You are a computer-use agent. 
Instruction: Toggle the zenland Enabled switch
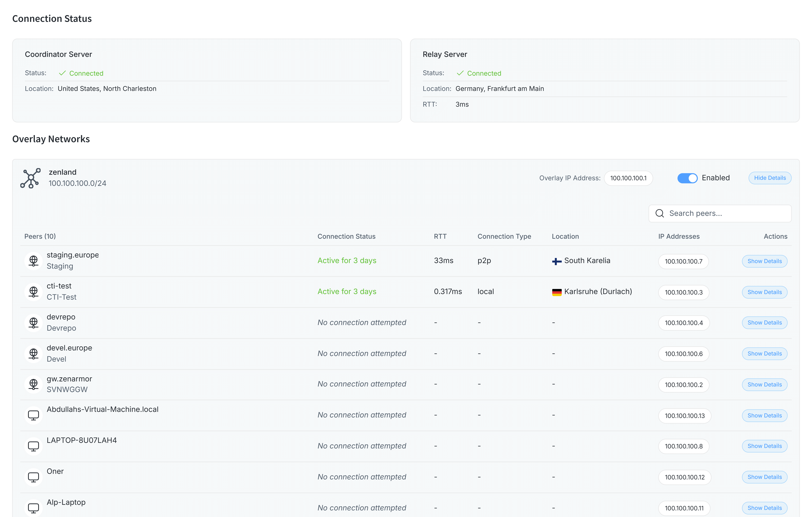pyautogui.click(x=687, y=178)
